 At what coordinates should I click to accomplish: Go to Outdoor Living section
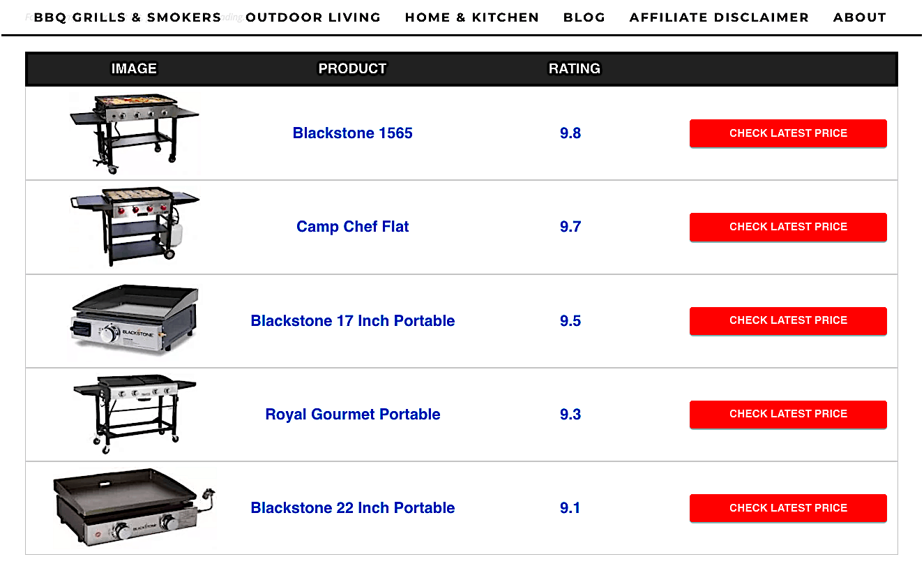313,17
